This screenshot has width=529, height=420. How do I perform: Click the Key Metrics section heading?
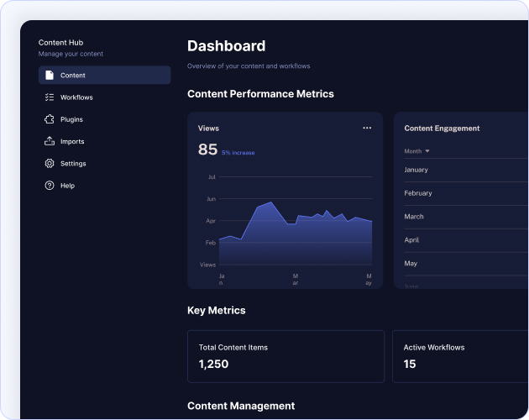point(217,310)
